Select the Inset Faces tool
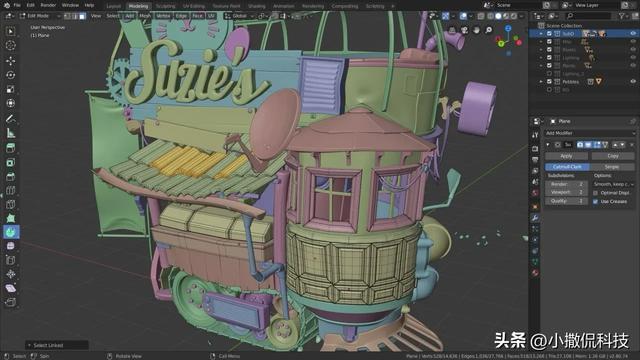Screen dimensions: 640x360 pyautogui.click(x=11, y=162)
